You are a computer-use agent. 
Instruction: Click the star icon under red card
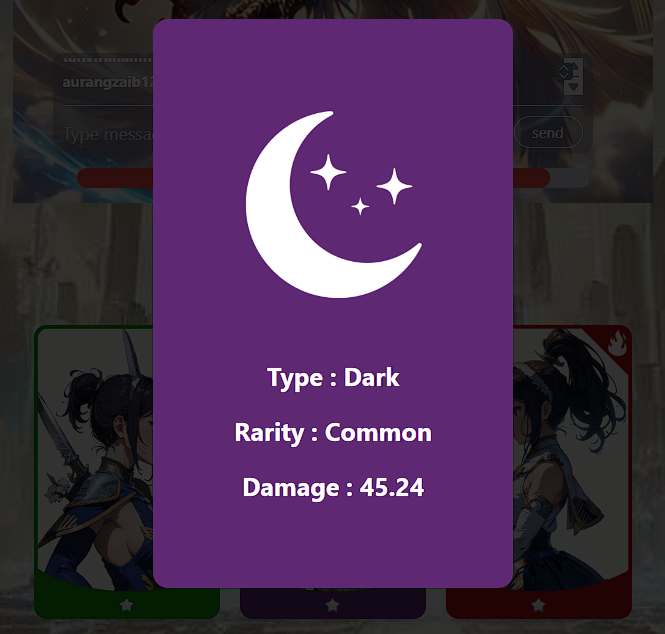pos(539,605)
